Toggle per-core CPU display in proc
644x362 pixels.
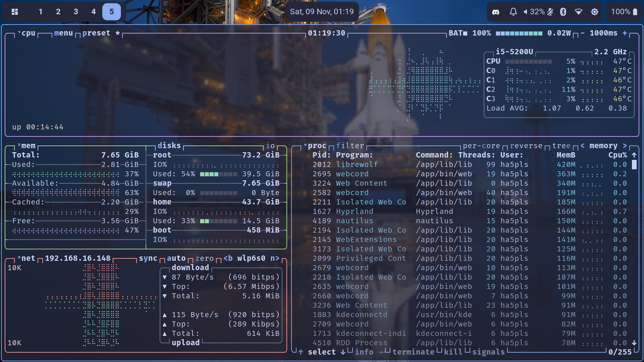481,146
